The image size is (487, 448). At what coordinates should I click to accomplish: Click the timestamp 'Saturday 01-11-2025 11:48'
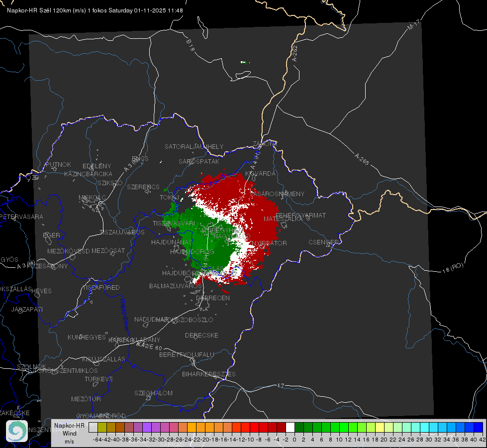tap(146, 10)
